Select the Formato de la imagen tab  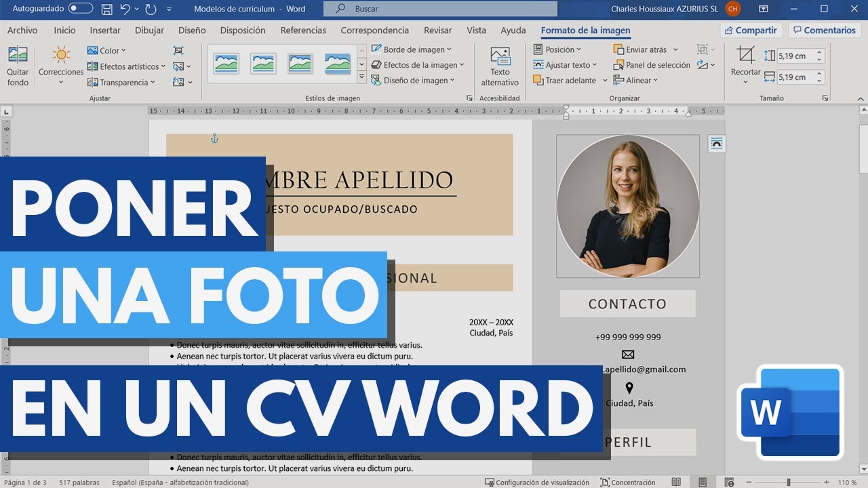pos(585,30)
